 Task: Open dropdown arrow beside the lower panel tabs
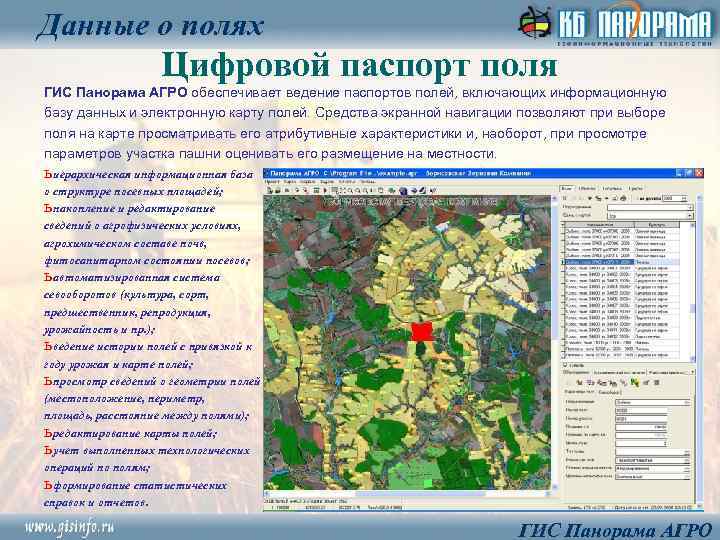click(692, 372)
